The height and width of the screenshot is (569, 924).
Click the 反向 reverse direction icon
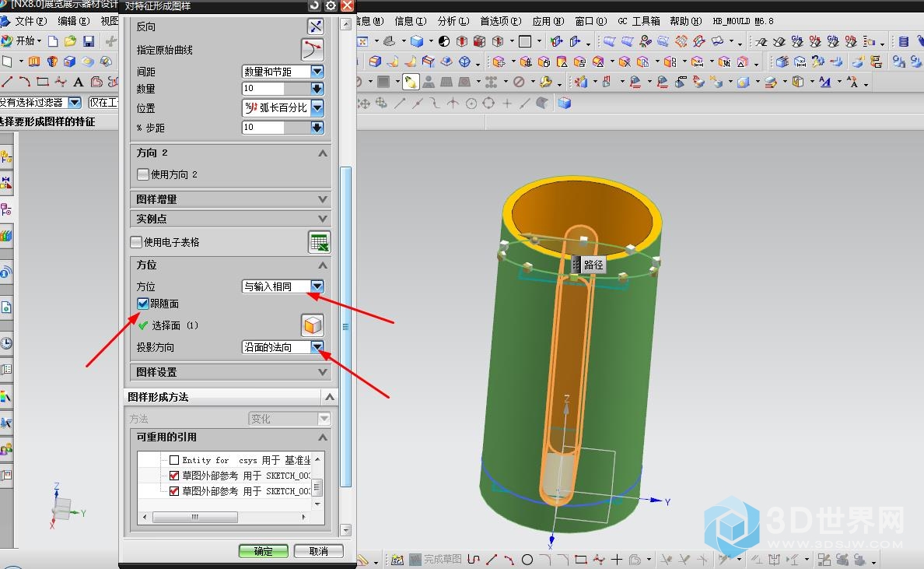(x=316, y=26)
